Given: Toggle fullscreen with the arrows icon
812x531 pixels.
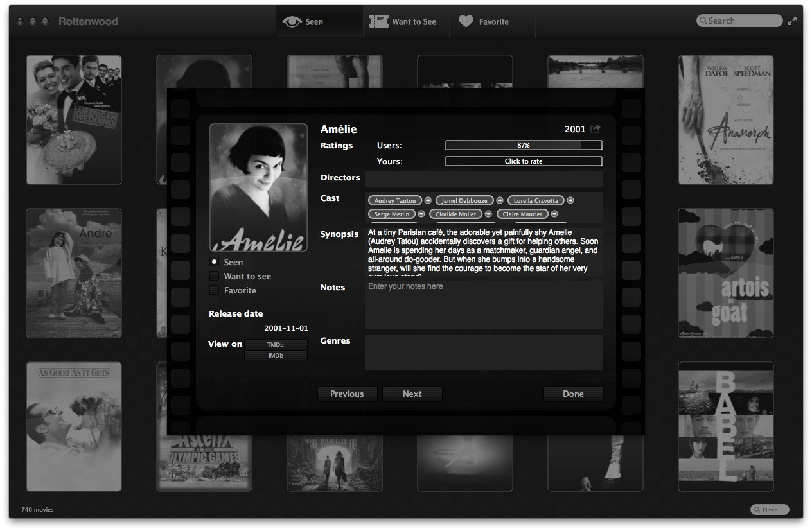Looking at the screenshot, I should tap(792, 21).
